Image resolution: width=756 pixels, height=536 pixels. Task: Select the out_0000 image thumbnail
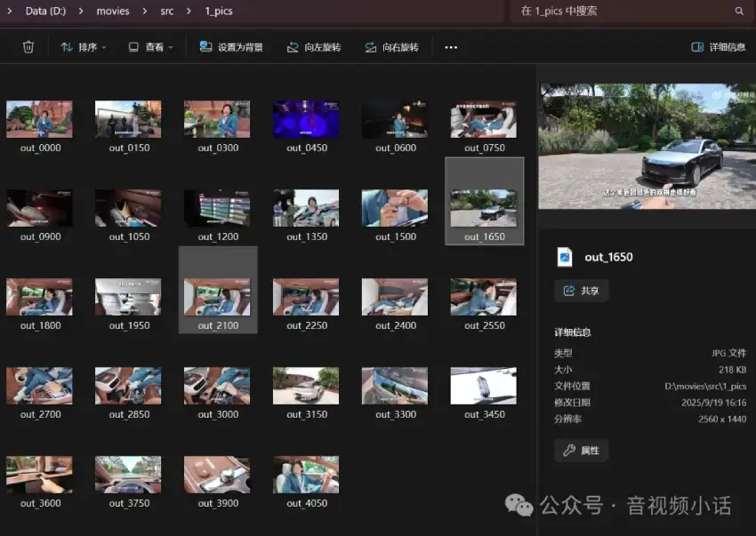pos(39,118)
